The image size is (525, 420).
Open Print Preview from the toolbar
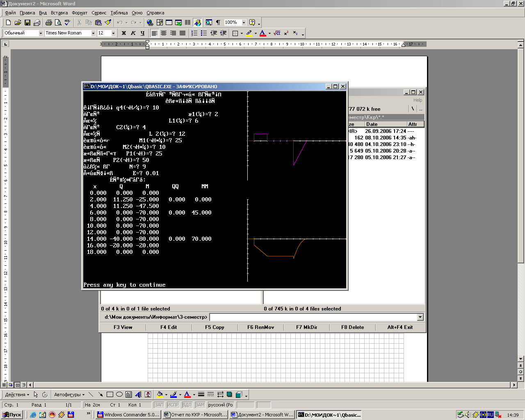[58, 23]
